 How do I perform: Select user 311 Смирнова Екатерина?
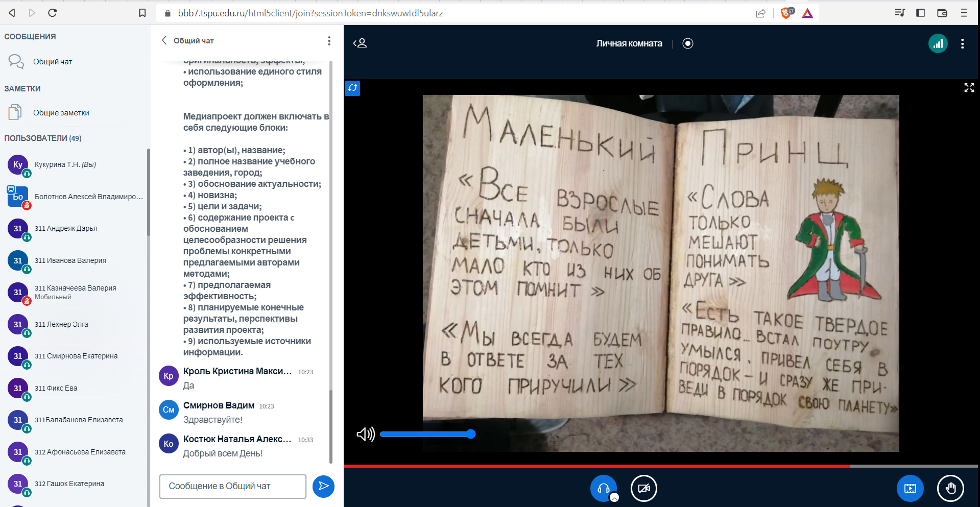coord(75,356)
